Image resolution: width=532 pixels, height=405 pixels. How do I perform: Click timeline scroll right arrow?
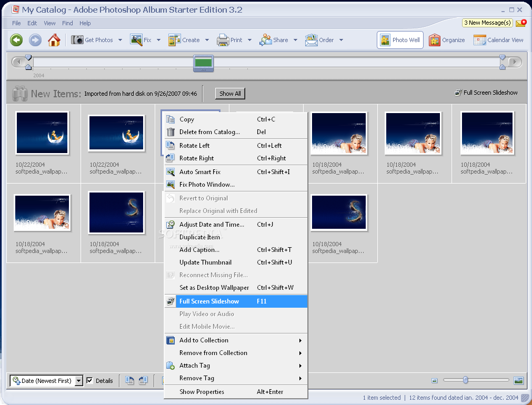click(515, 62)
